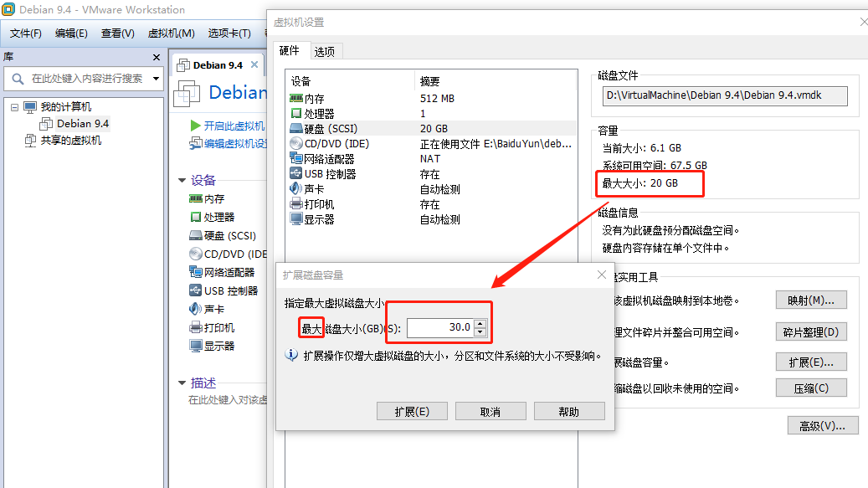The height and width of the screenshot is (488, 868).
Task: Click the USB 控制器 icon in main window device list
Action: coord(195,290)
